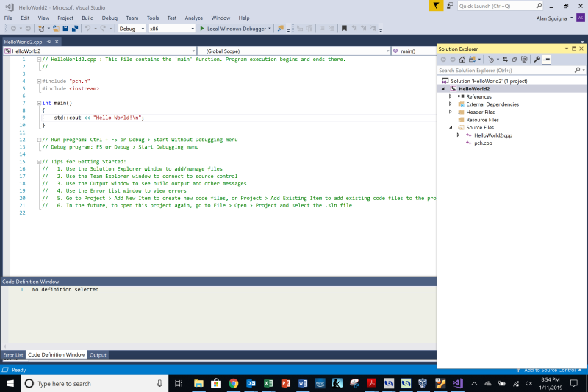This screenshot has height=392, width=588.
Task: Click Home icon in Solution Explorer toolbar
Action: [x=462, y=60]
